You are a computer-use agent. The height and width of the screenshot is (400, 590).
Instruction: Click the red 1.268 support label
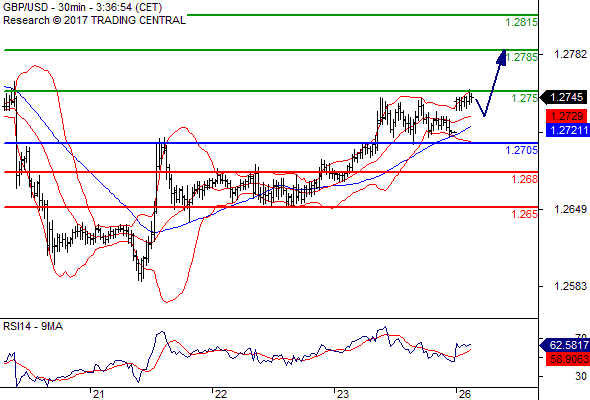[525, 179]
